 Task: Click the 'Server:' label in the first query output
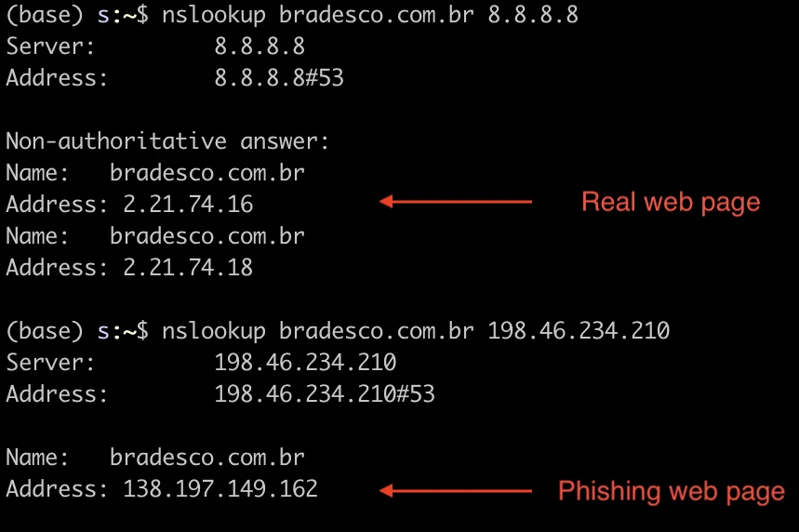click(50, 47)
